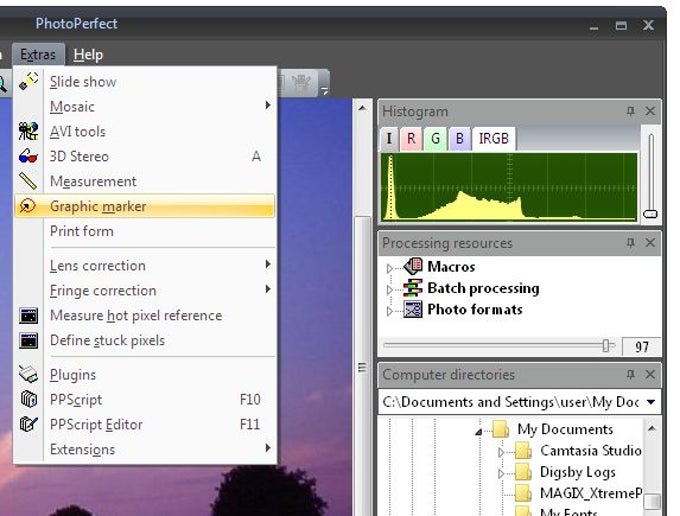Expand the Macros tree node

pos(389,268)
